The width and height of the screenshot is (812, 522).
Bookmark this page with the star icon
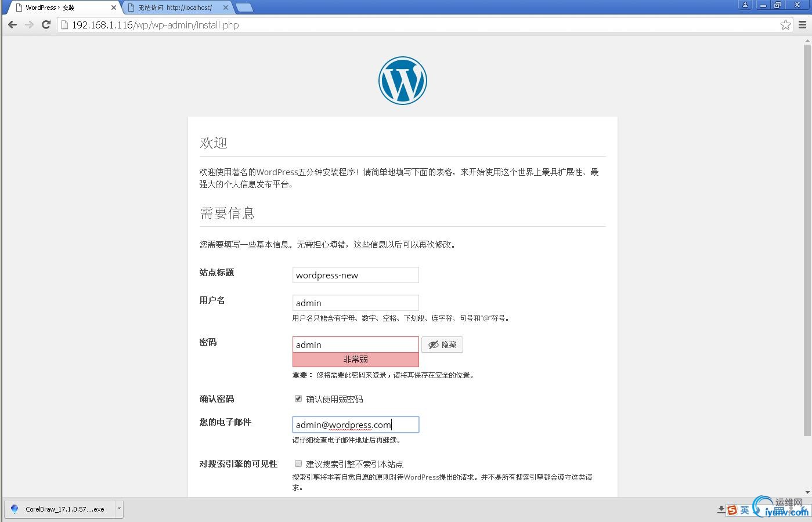[x=785, y=25]
